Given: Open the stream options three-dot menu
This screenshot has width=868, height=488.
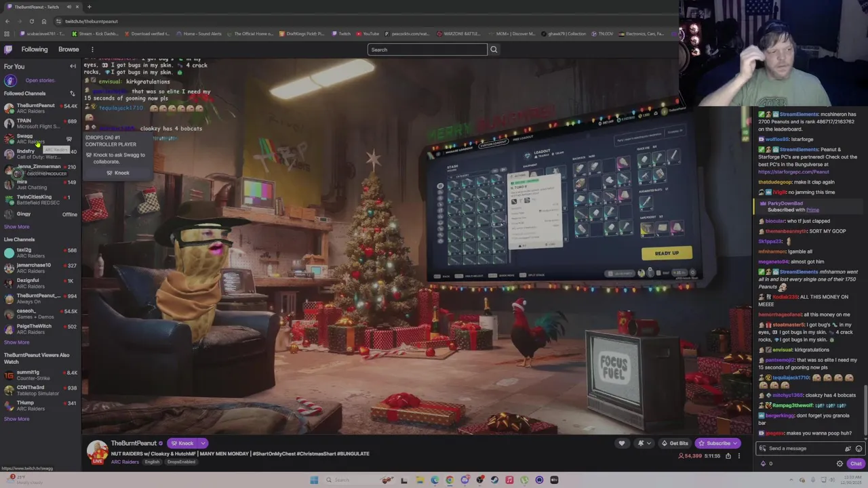Looking at the screenshot, I should [x=739, y=456].
